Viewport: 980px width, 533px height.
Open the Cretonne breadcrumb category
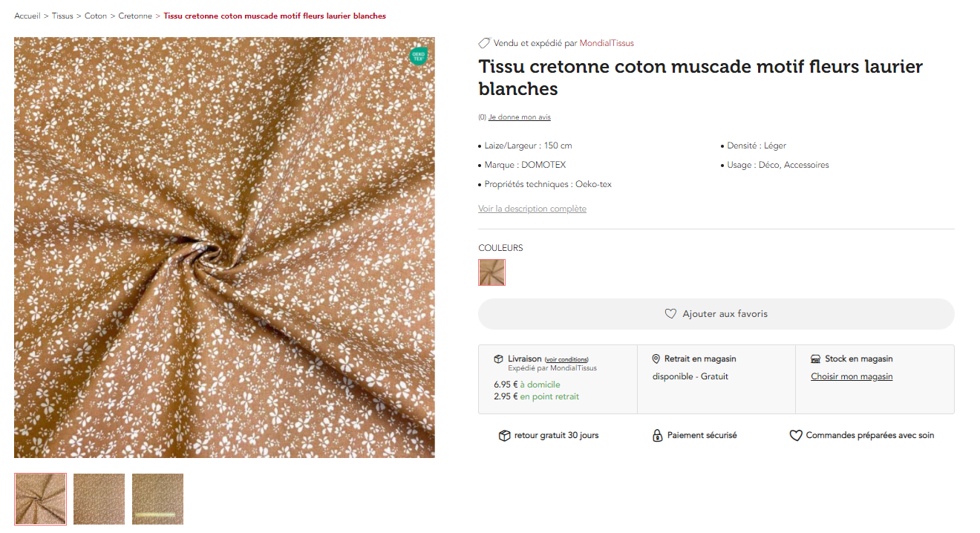tap(135, 16)
